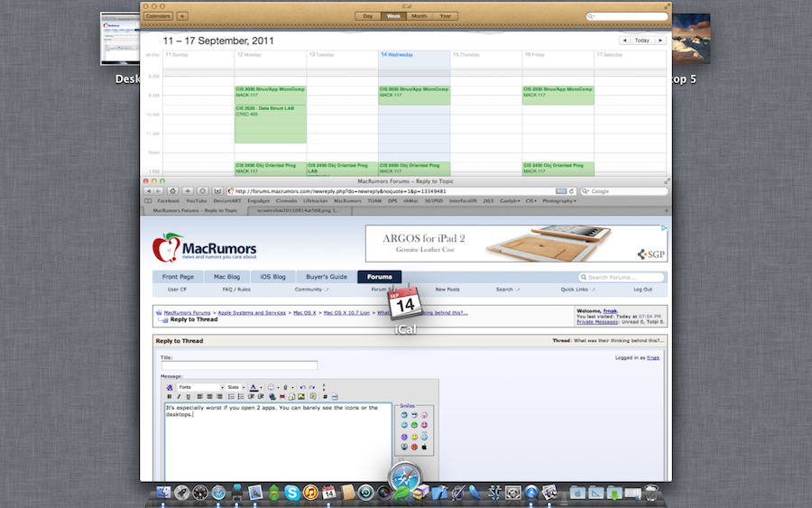Open the CIS 2520 Data Struct LAB event

(271, 125)
